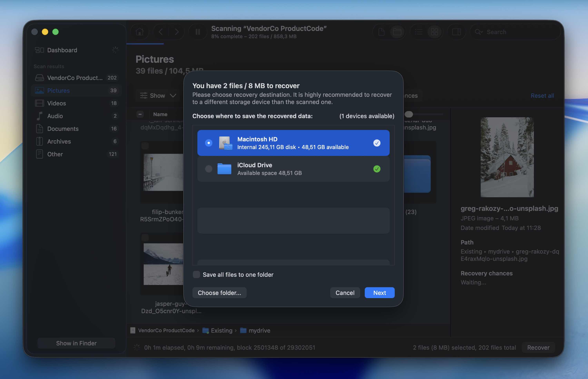
Task: Toggle the preview side panel icon
Action: pos(456,32)
